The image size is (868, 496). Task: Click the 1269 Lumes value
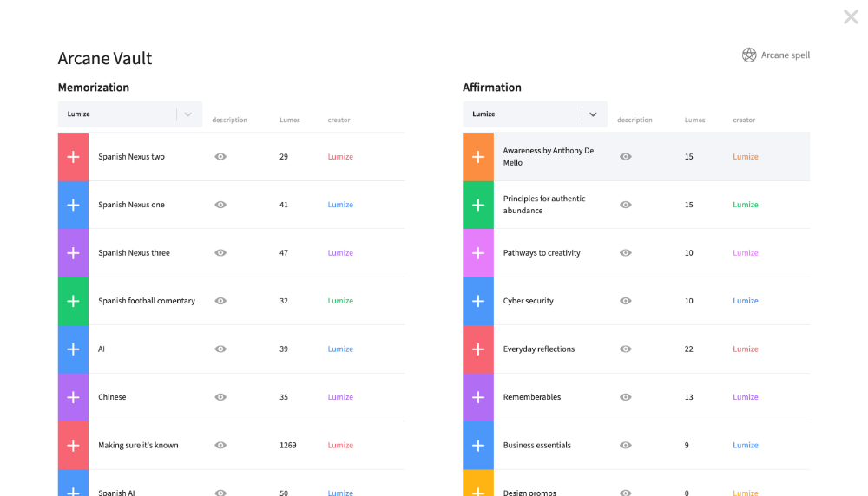pyautogui.click(x=288, y=445)
